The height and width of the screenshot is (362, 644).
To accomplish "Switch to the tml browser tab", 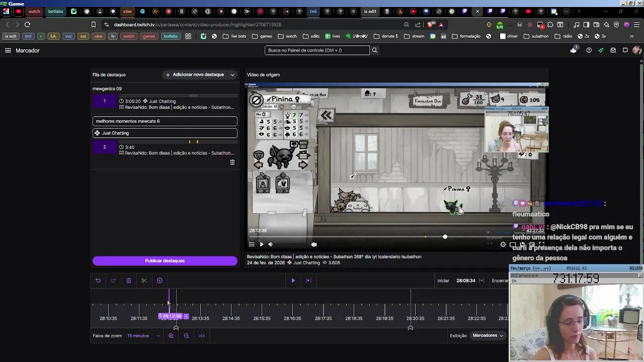I will [x=313, y=12].
